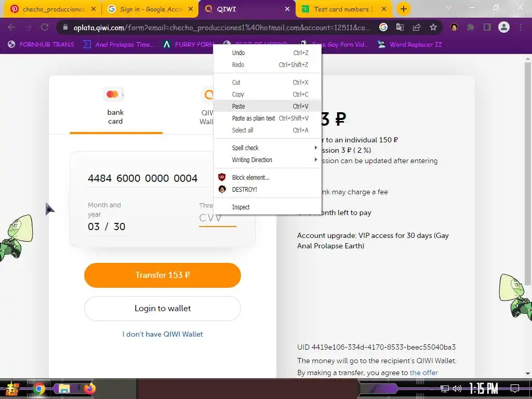Open the avatar extension icon
The width and height of the screenshot is (532, 399).
coord(454,27)
